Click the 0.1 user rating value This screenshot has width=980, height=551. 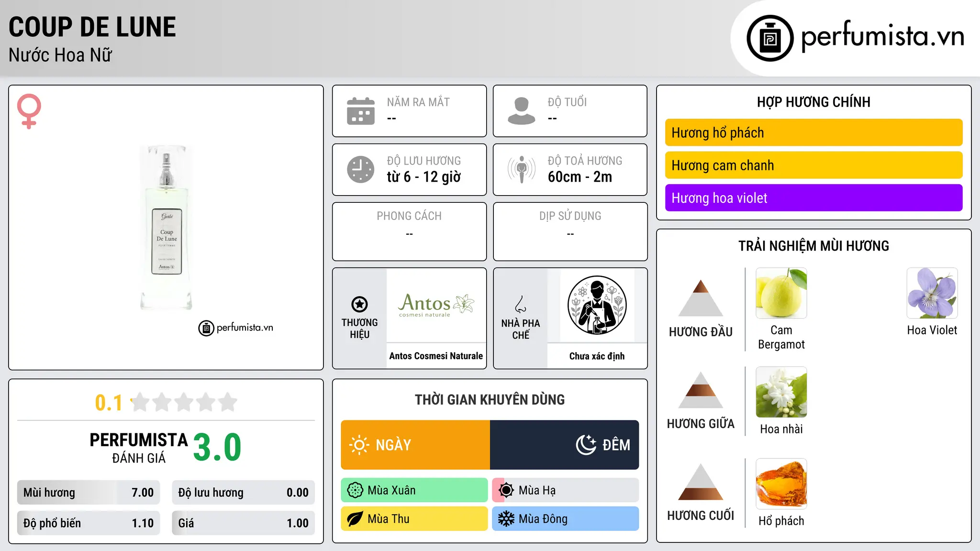(109, 403)
